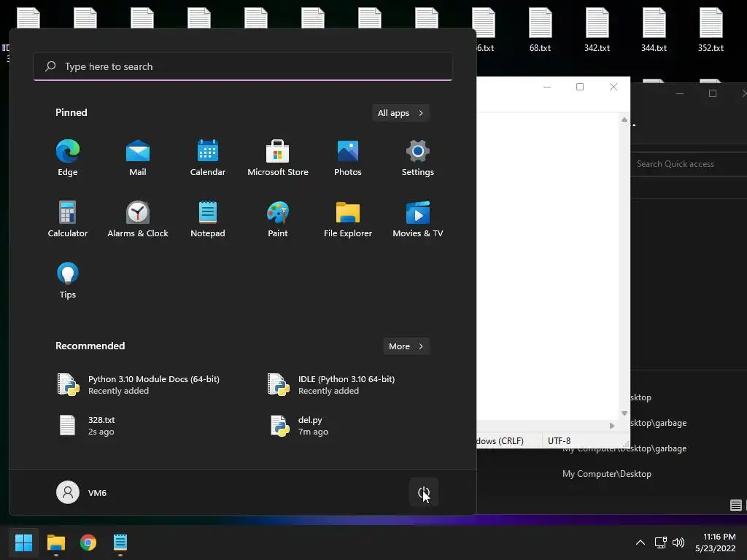Click the Search Quick access field

pos(689,164)
